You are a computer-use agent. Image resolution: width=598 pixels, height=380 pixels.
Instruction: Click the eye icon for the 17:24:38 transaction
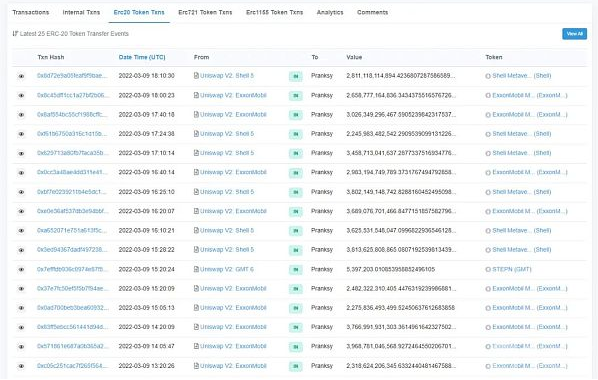(21, 134)
